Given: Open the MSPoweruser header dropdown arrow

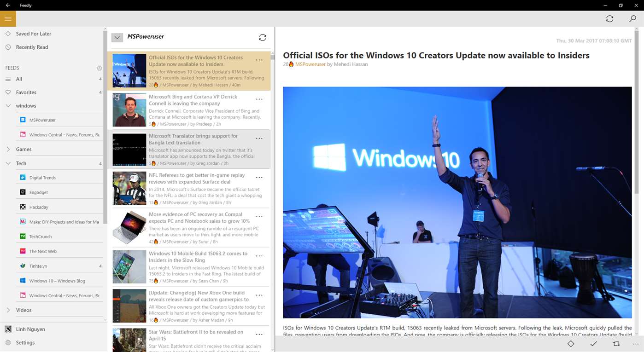Looking at the screenshot, I should [x=117, y=37].
